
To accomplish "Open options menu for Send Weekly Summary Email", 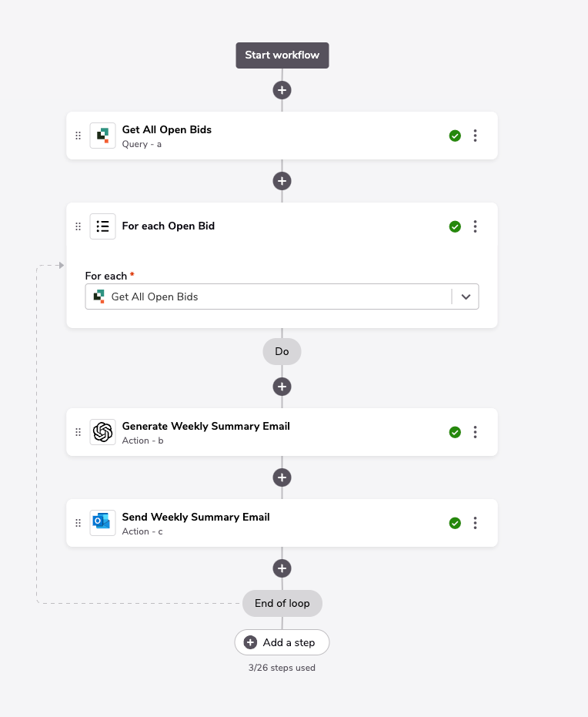I will pos(475,523).
